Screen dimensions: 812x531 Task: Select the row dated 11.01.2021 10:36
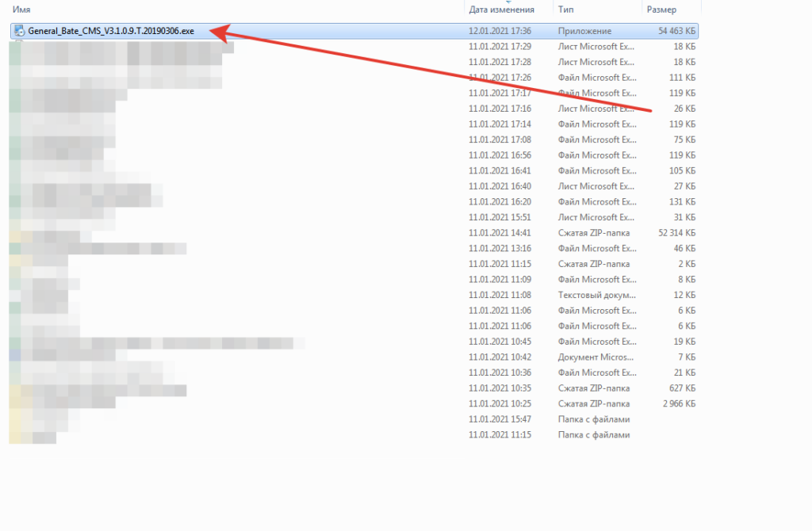coord(354,372)
